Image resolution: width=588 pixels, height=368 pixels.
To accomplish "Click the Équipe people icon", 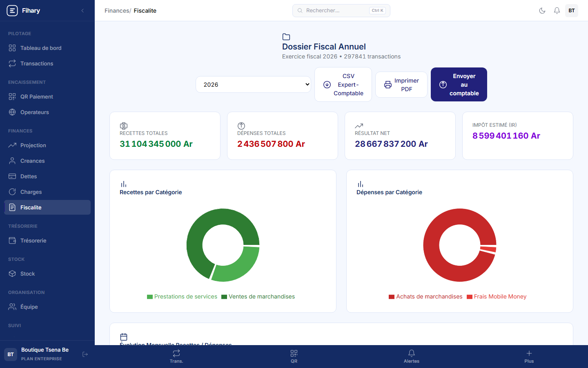I will 12,307.
